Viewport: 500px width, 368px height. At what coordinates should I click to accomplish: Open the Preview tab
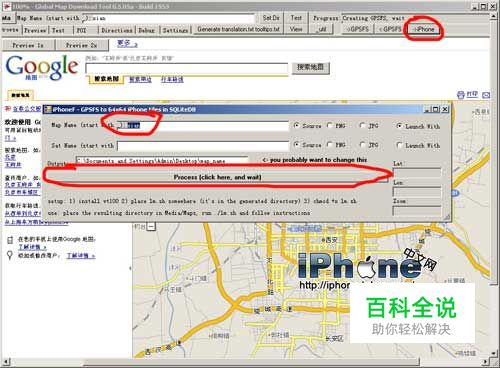[35, 30]
